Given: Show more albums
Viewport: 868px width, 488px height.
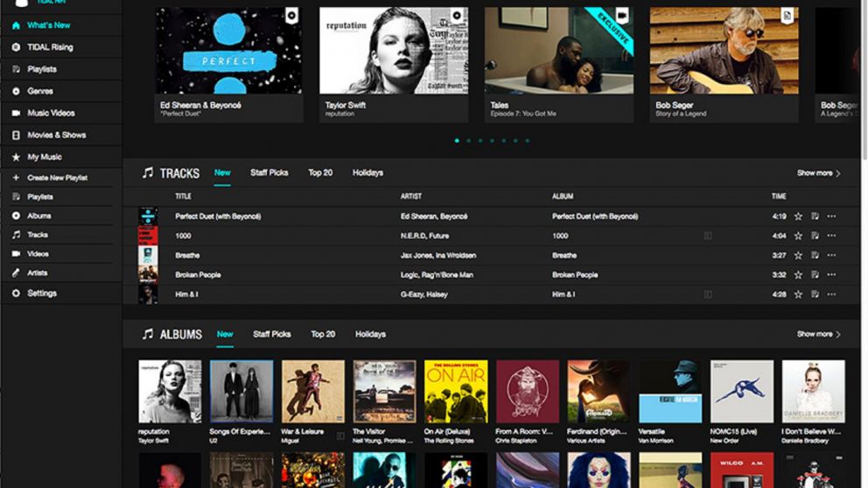Looking at the screenshot, I should (x=819, y=334).
